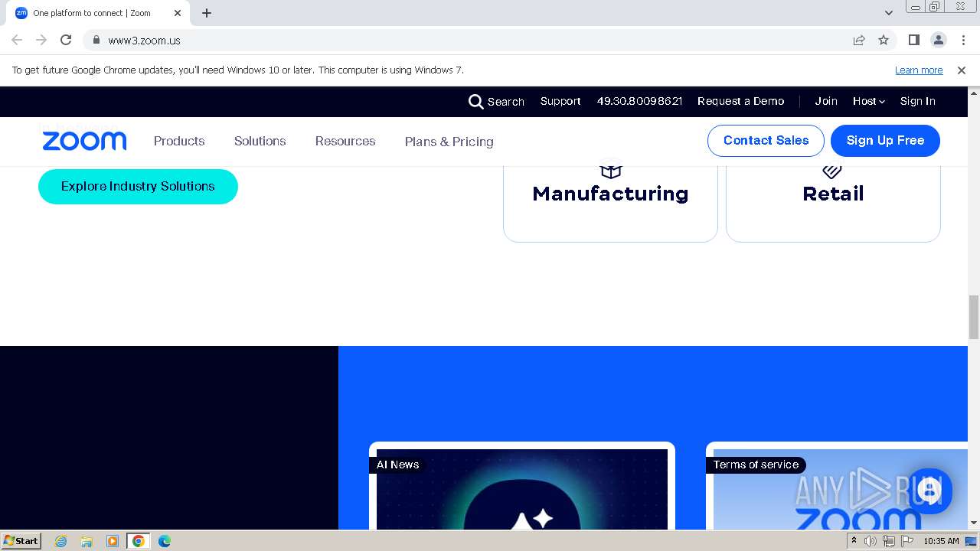Click the address bar URL field
Viewport: 980px width, 551px height.
475,40
